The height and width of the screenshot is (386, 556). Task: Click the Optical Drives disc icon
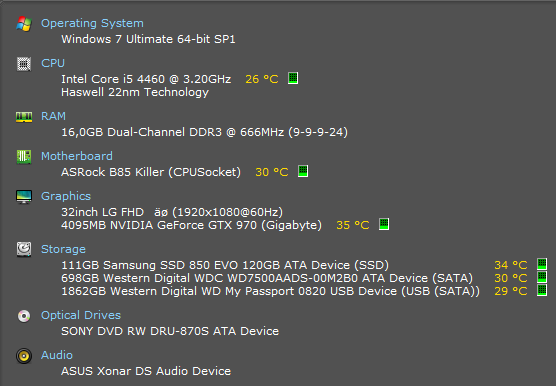coord(24,316)
